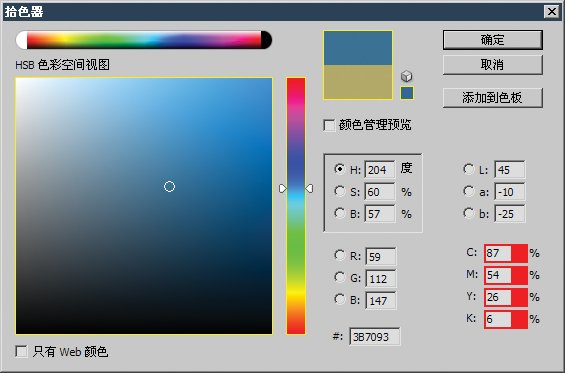Click the hue slider left arrow handle
The height and width of the screenshot is (373, 565).
click(x=283, y=188)
